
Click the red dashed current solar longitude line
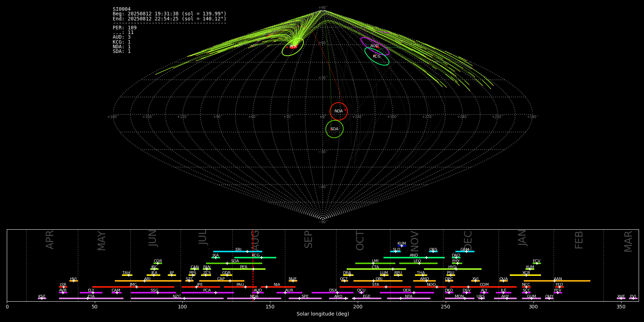253,265
